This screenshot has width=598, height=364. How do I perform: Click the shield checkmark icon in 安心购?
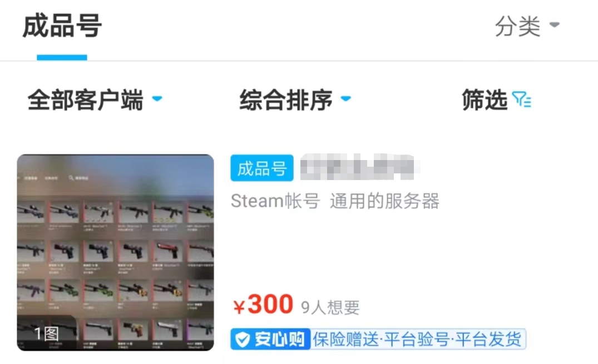pyautogui.click(x=242, y=339)
